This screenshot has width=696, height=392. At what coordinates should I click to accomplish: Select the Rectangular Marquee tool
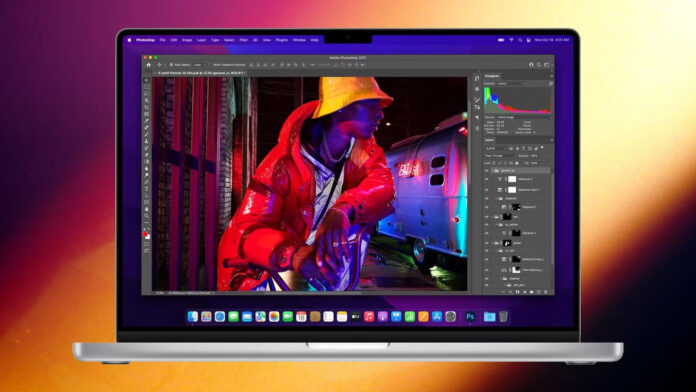coord(147,87)
